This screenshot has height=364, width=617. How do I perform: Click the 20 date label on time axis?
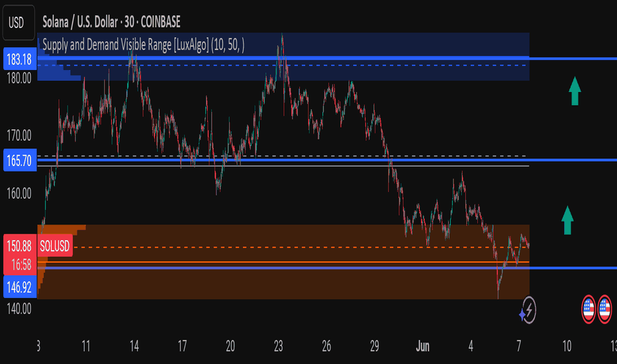point(230,346)
